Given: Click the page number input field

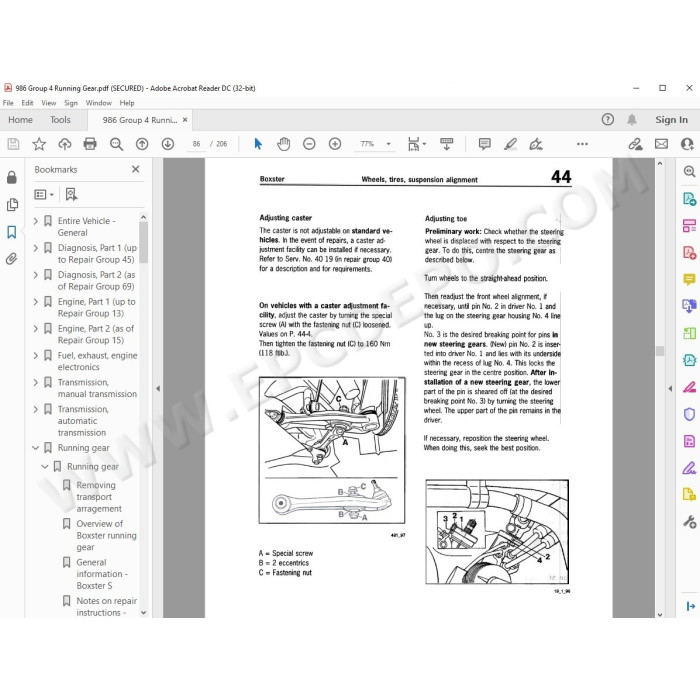Looking at the screenshot, I should [x=196, y=144].
